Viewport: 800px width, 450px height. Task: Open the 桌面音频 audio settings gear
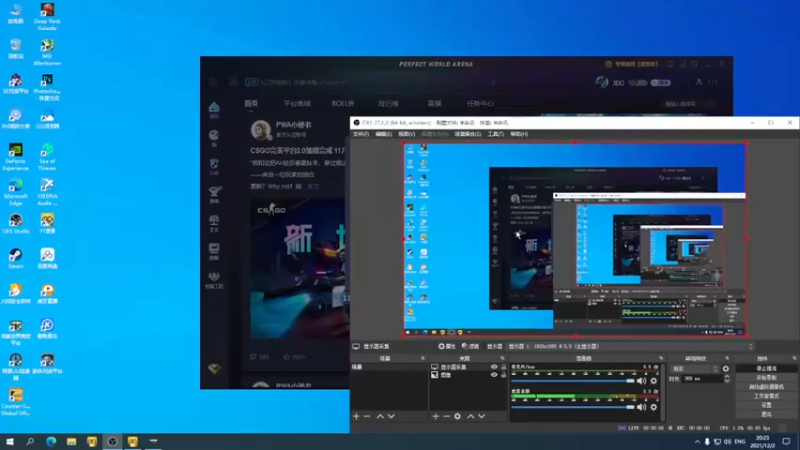[654, 407]
